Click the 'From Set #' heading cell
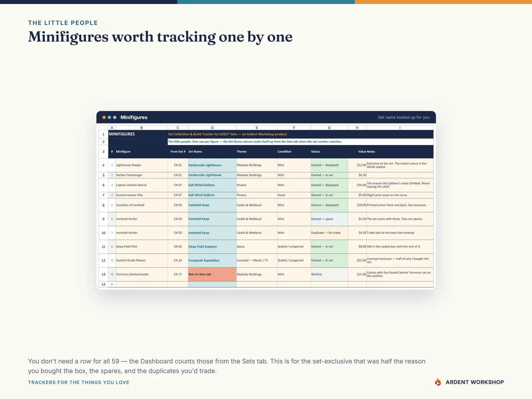Viewport: 532px width, 399px height. tap(178, 152)
